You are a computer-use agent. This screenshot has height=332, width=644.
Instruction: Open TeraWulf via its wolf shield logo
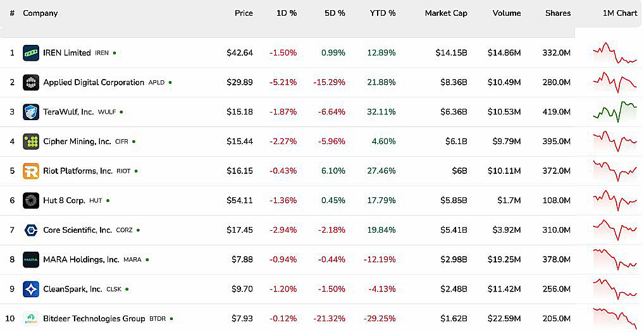(31, 112)
